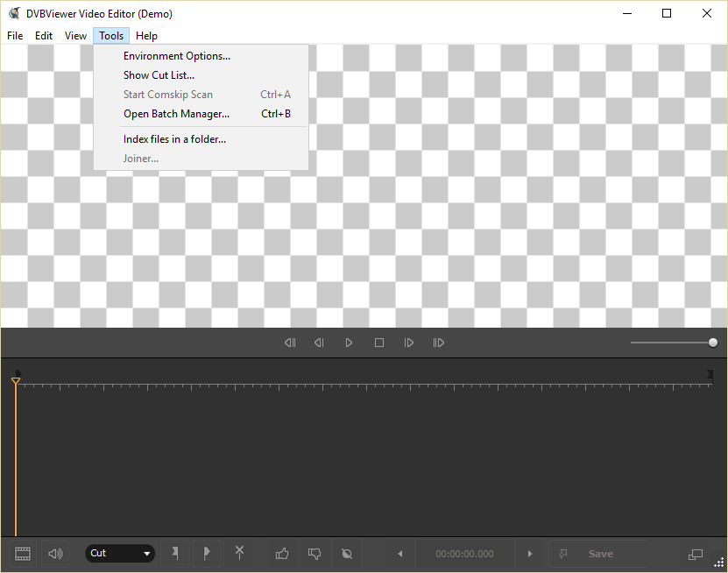
Task: Step forward one frame
Action: point(408,343)
